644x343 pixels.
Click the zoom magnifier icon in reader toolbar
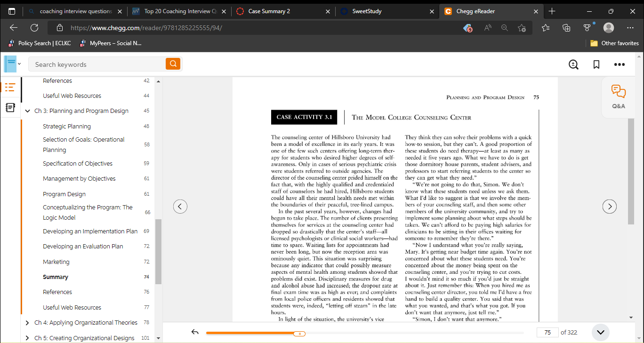click(573, 64)
